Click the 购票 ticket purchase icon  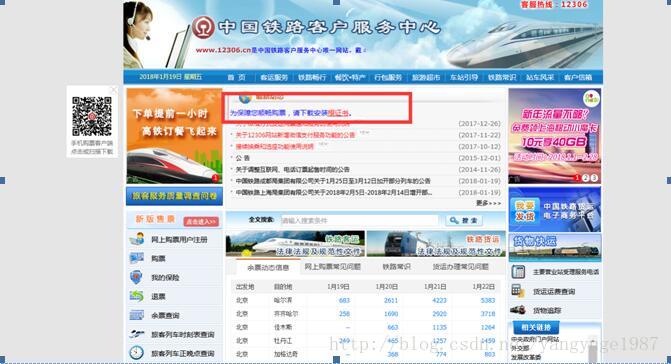click(137, 258)
